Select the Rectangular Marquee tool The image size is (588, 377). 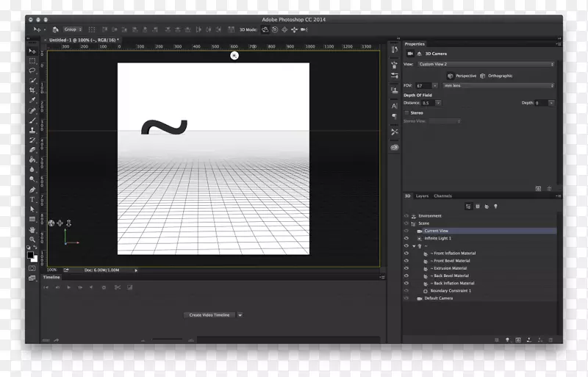pos(32,61)
